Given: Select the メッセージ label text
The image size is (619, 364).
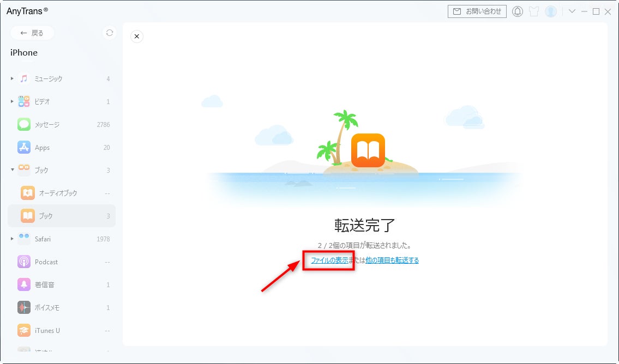Looking at the screenshot, I should click(47, 125).
